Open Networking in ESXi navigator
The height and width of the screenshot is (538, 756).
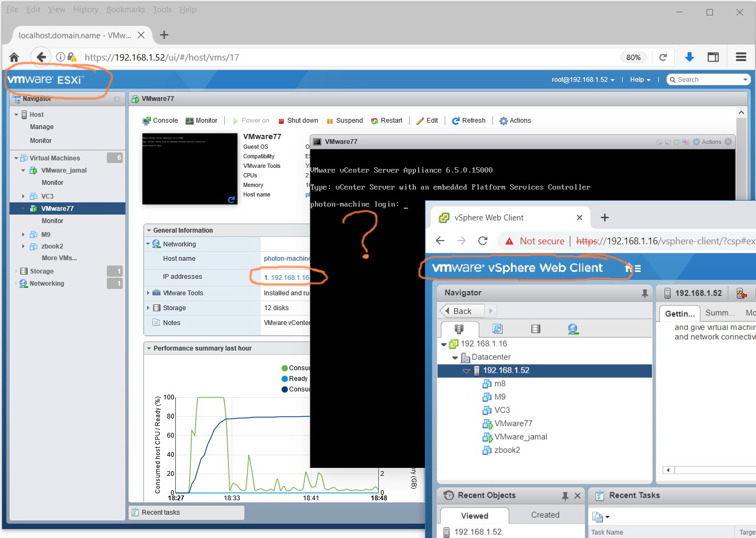pyautogui.click(x=47, y=284)
